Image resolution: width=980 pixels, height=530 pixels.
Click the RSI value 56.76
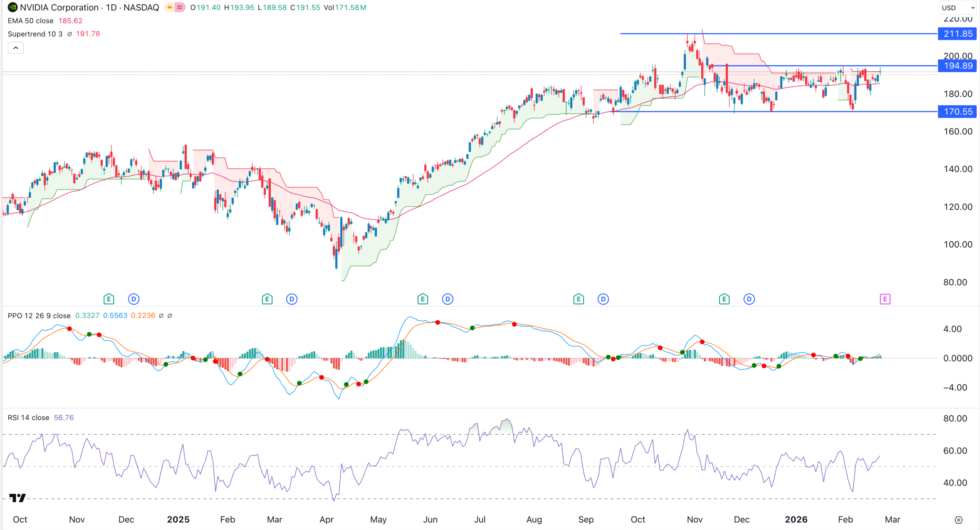pos(64,417)
